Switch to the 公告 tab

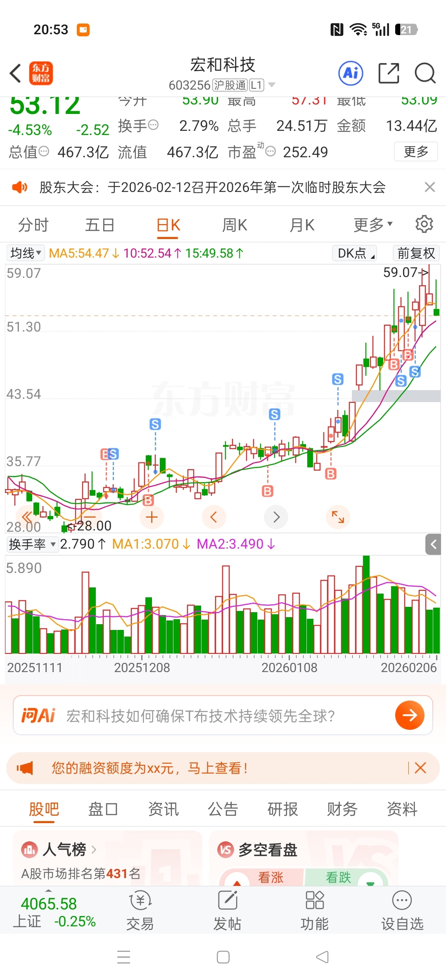pyautogui.click(x=223, y=809)
